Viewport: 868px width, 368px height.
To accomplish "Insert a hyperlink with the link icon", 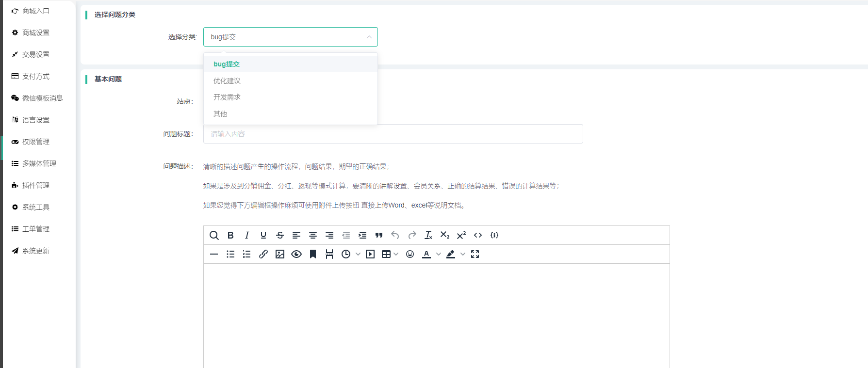I will pos(263,254).
